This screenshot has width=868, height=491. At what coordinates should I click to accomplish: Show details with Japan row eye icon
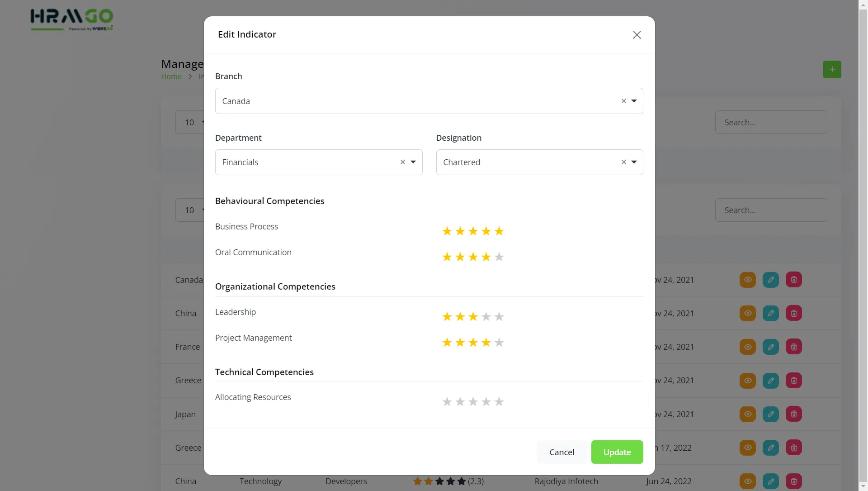[747, 414]
